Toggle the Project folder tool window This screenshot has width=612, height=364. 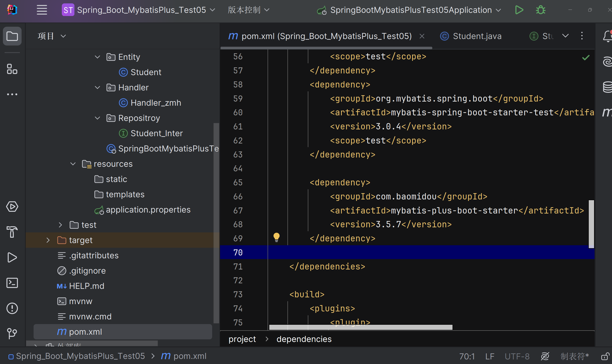(12, 36)
